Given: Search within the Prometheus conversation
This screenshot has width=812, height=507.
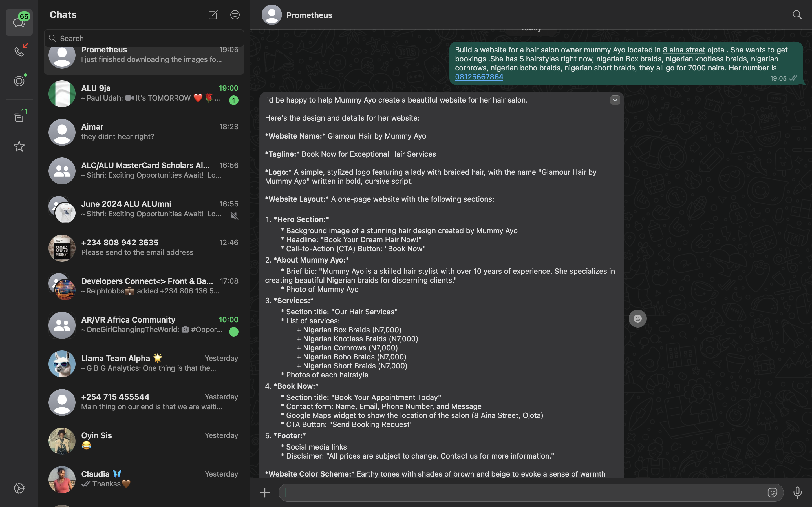Looking at the screenshot, I should point(797,15).
